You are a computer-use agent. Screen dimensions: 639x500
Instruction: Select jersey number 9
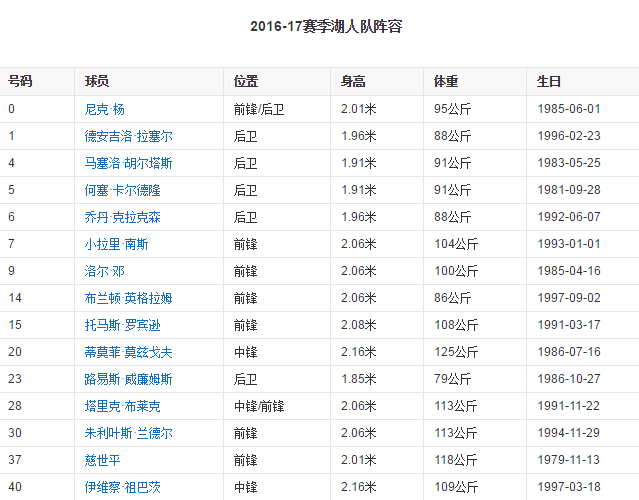[11, 271]
